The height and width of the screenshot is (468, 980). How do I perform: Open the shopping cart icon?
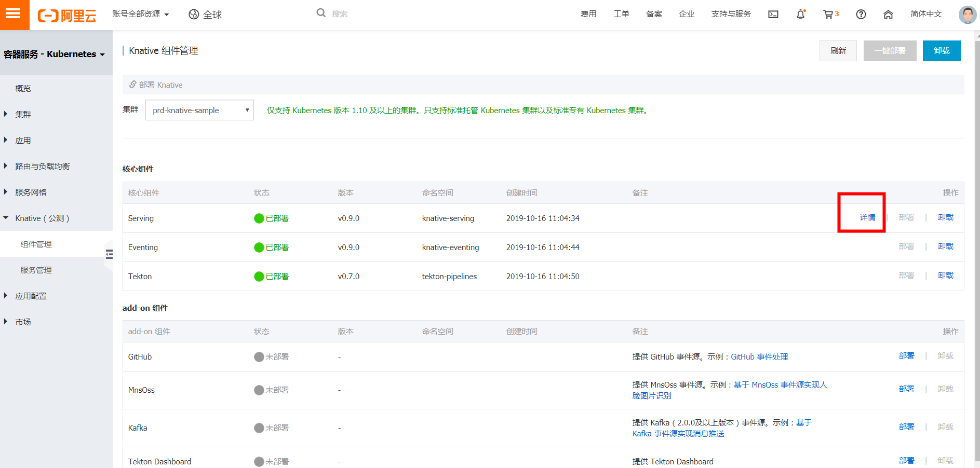(828, 15)
